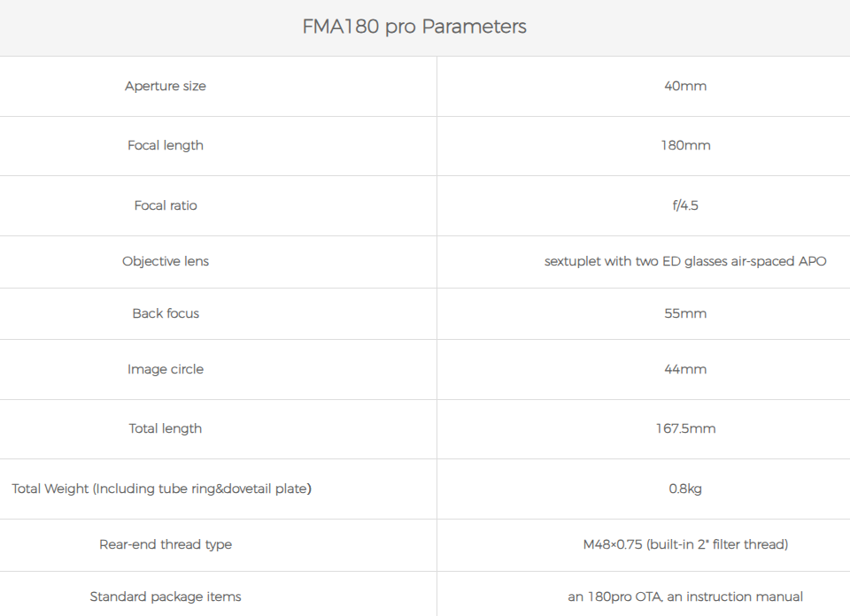Click the Objective lens label

[166, 261]
